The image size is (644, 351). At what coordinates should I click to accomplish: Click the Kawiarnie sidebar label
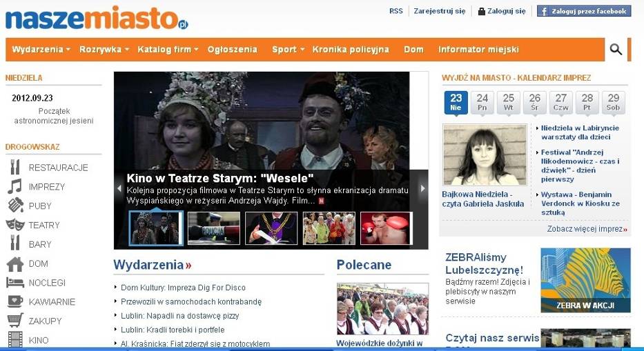click(x=52, y=302)
